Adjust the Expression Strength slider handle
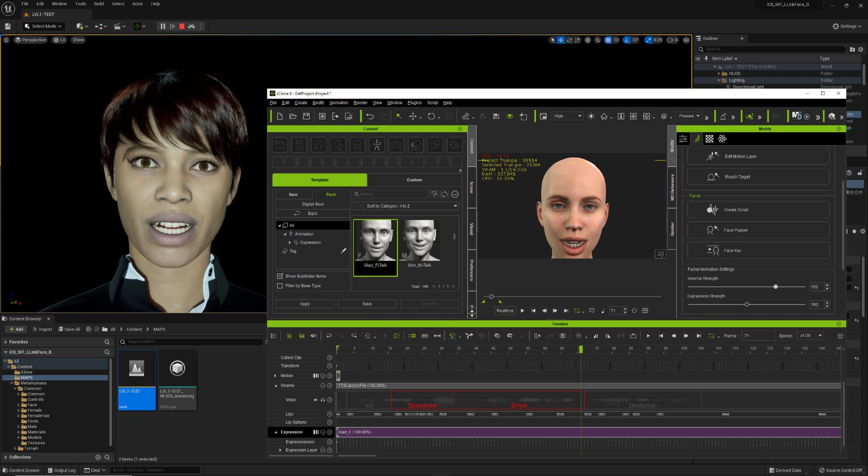868x476 pixels. click(x=746, y=304)
